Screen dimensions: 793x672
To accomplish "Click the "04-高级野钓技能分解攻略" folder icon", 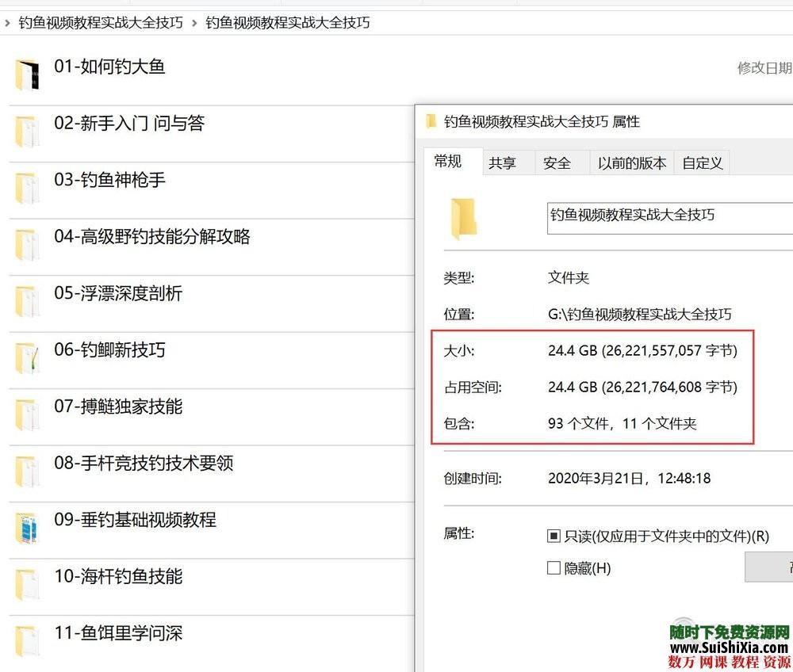I will click(x=26, y=245).
